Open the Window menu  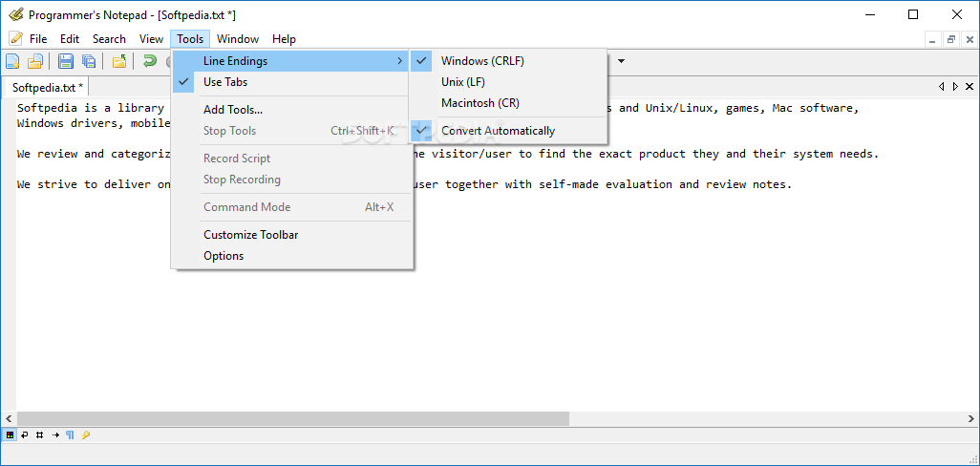(x=238, y=39)
